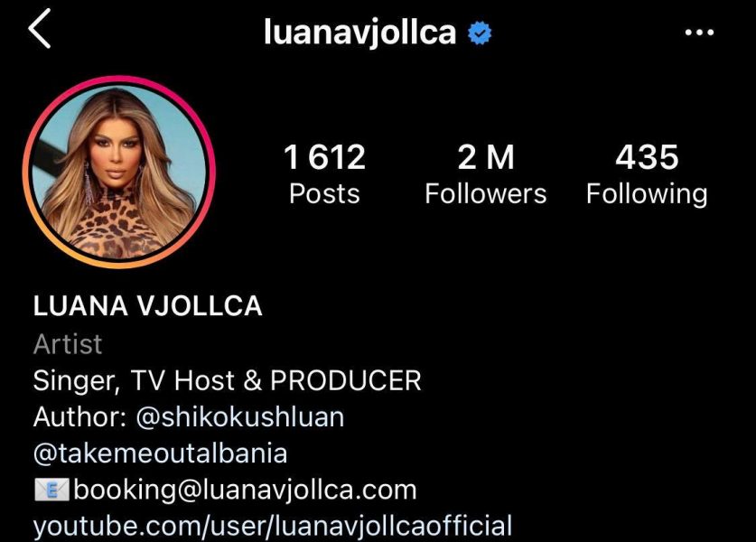Tap the Followers label
This screenshot has height=542, width=756.
(x=486, y=194)
